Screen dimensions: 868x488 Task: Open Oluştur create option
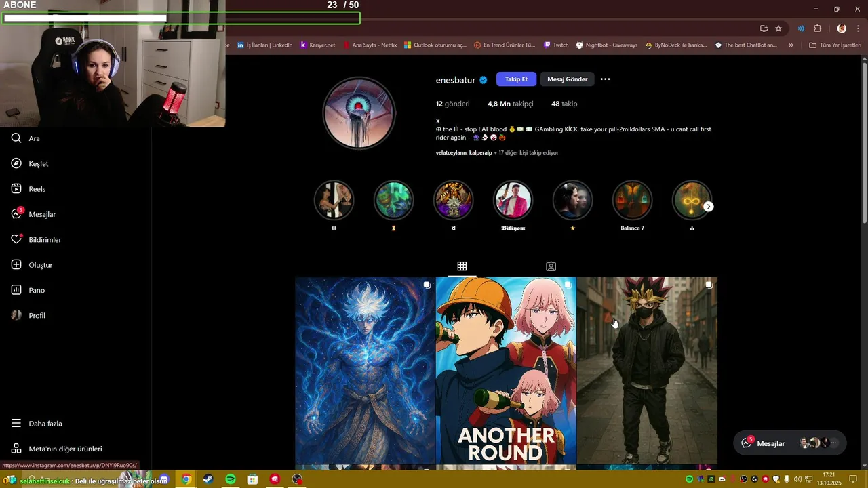(x=32, y=265)
